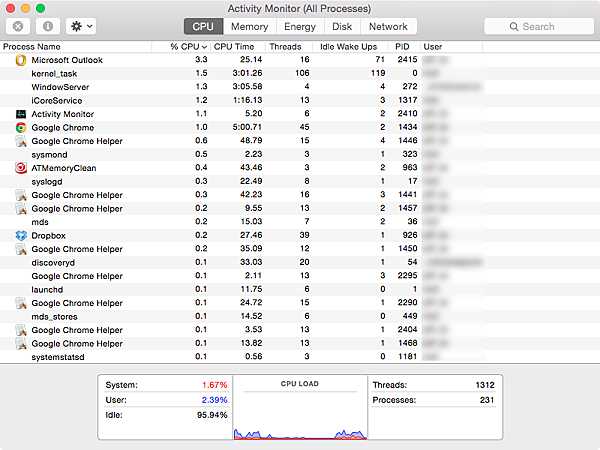
Task: Click Chrome Helper icon with PID 2290
Action: [x=21, y=303]
